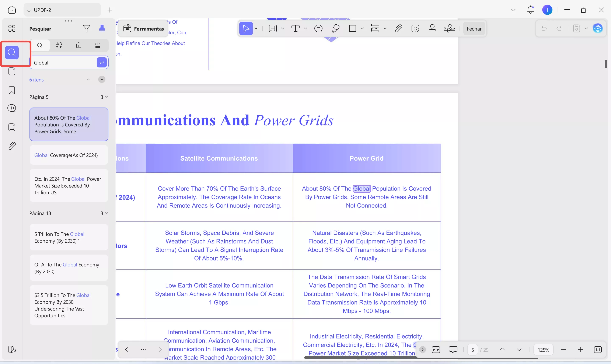611x364 pixels.
Task: Click the zoom in plus button
Action: [x=580, y=350]
